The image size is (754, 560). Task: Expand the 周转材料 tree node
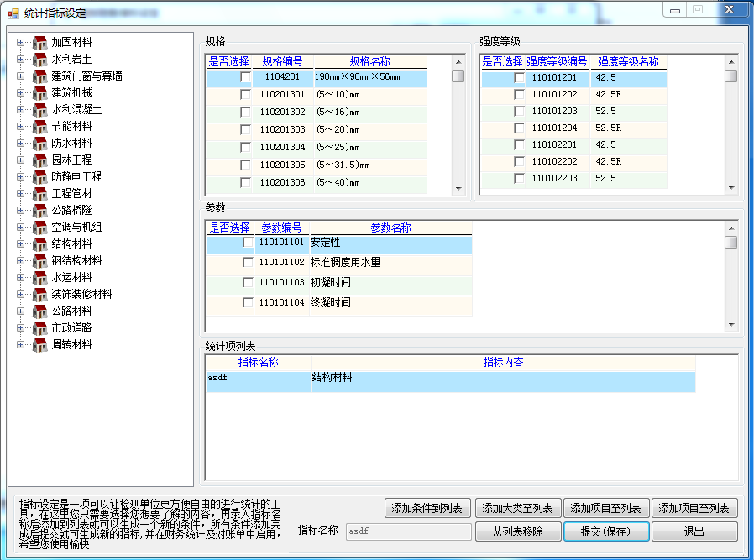[x=21, y=345]
